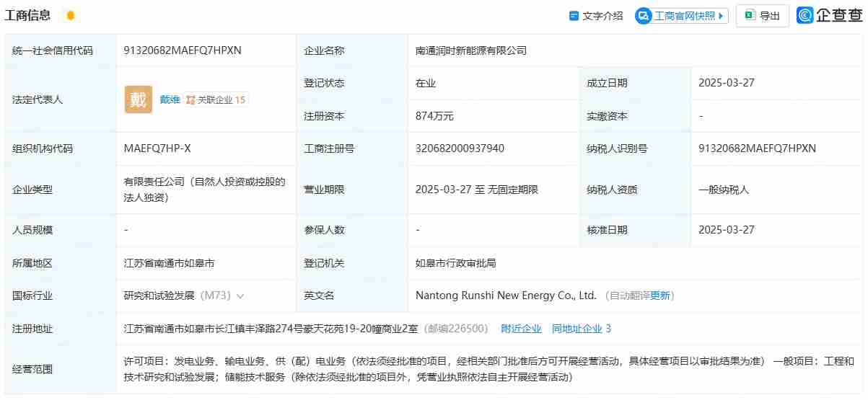
Task: Open legal representative 戴维 profile link
Action: 170,100
